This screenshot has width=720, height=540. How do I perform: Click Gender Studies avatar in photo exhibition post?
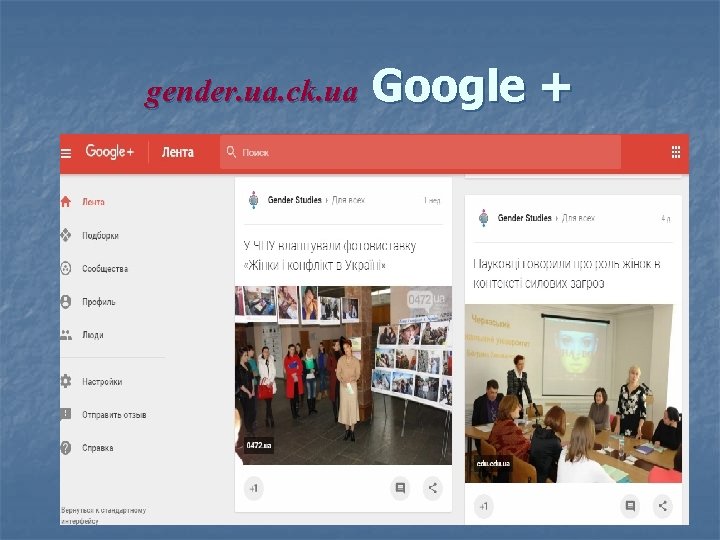(253, 200)
